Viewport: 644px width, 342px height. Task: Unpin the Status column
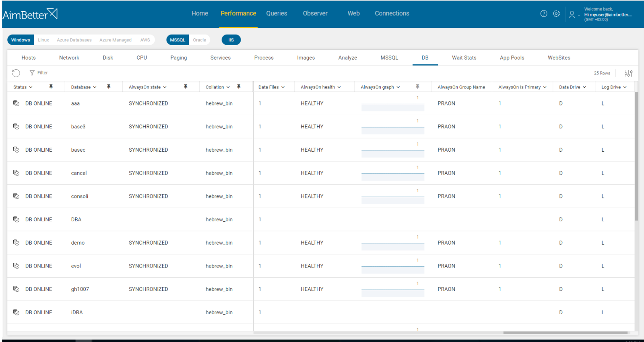pyautogui.click(x=51, y=87)
